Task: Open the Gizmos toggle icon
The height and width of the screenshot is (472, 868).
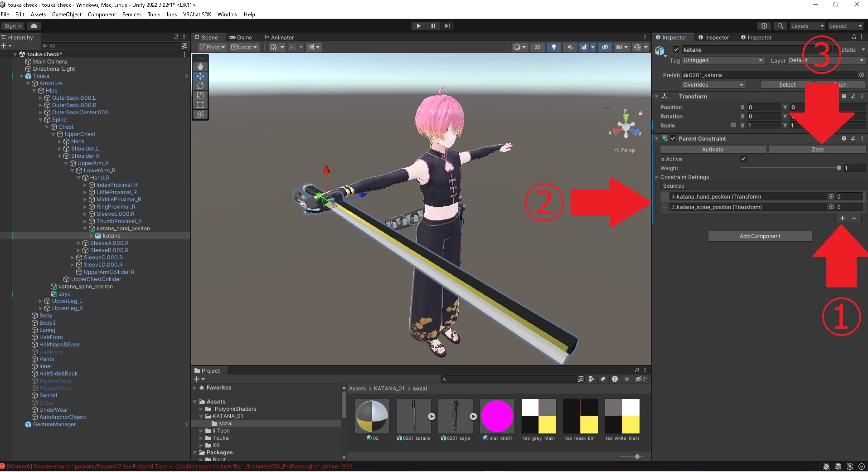Action: tap(637, 47)
